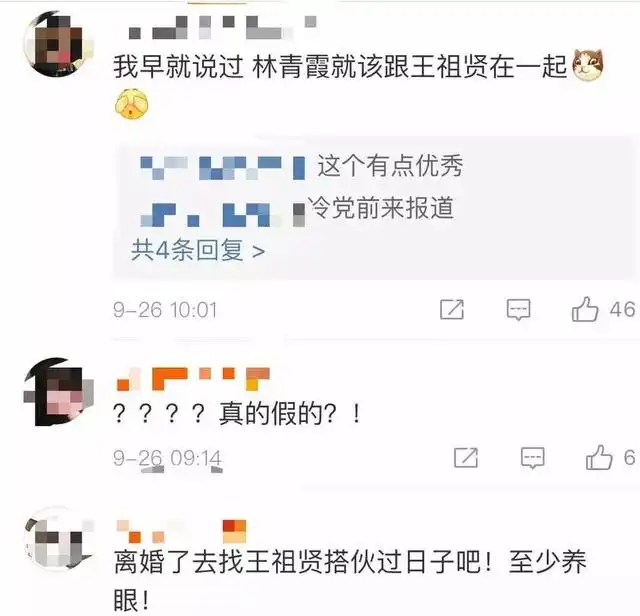Open avatar of the 真的假的 commenter

(58, 392)
